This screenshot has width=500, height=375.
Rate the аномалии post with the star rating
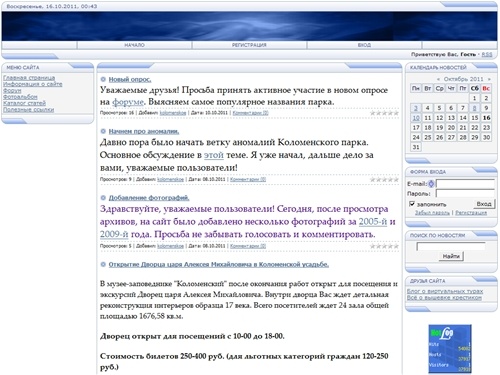point(384,179)
